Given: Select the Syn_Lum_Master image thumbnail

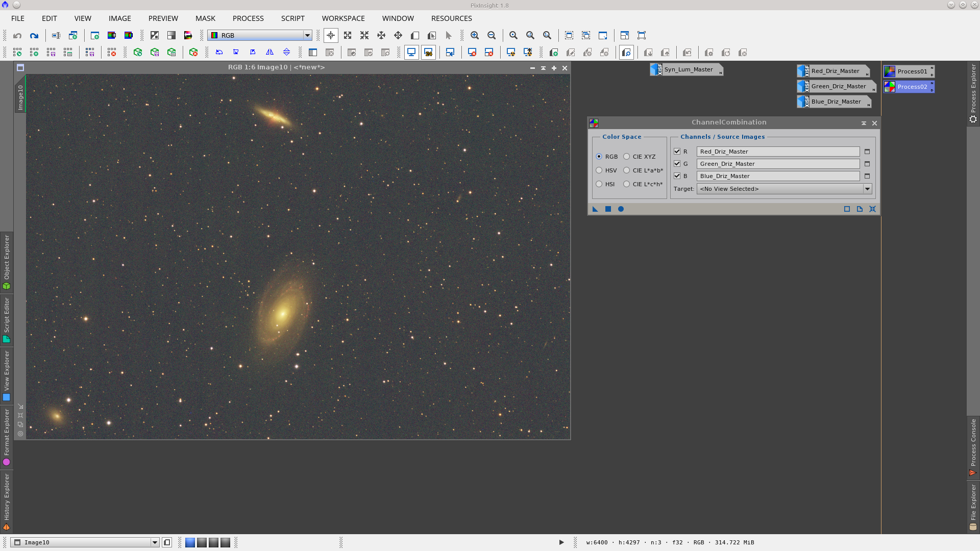Looking at the screenshot, I should [687, 69].
